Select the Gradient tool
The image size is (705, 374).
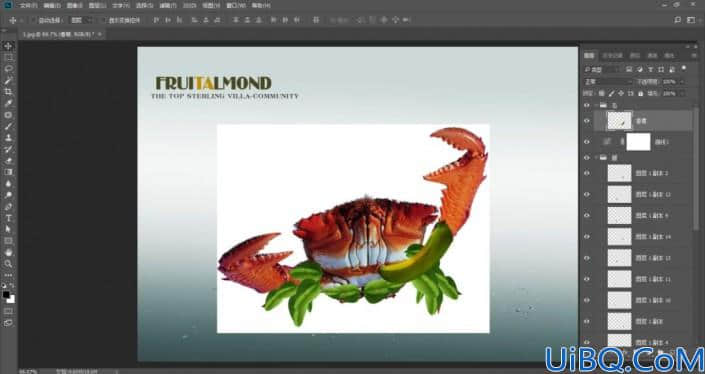click(8, 172)
